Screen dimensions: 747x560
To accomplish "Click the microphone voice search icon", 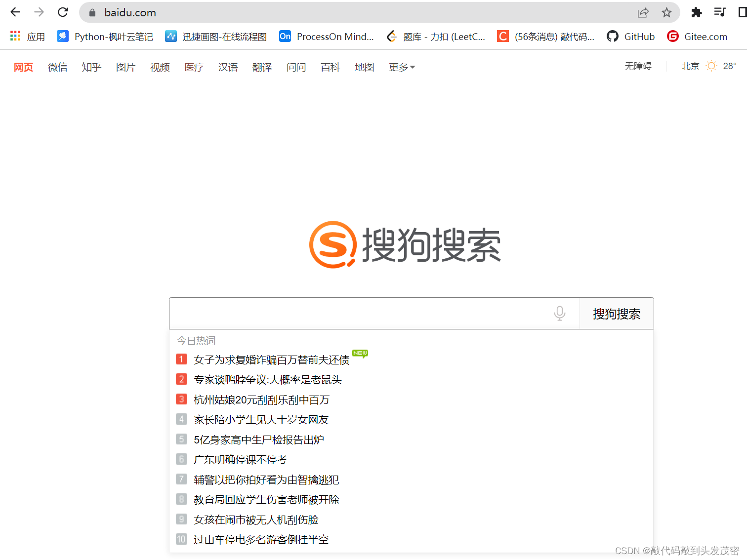I will coord(560,313).
